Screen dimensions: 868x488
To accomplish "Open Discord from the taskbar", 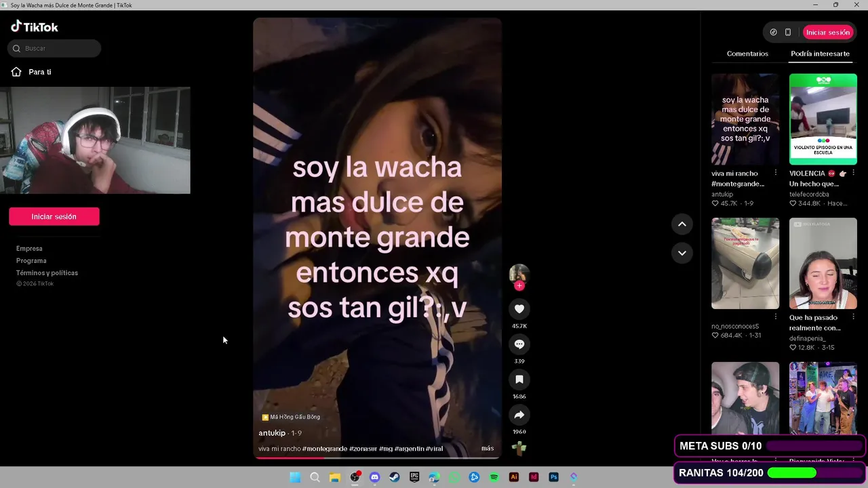I will [x=374, y=477].
